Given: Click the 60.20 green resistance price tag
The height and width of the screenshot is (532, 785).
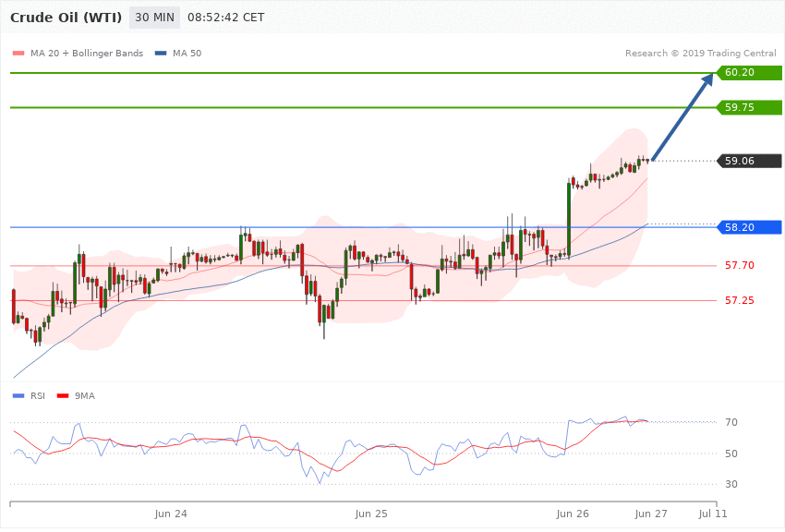Looking at the screenshot, I should tap(750, 73).
